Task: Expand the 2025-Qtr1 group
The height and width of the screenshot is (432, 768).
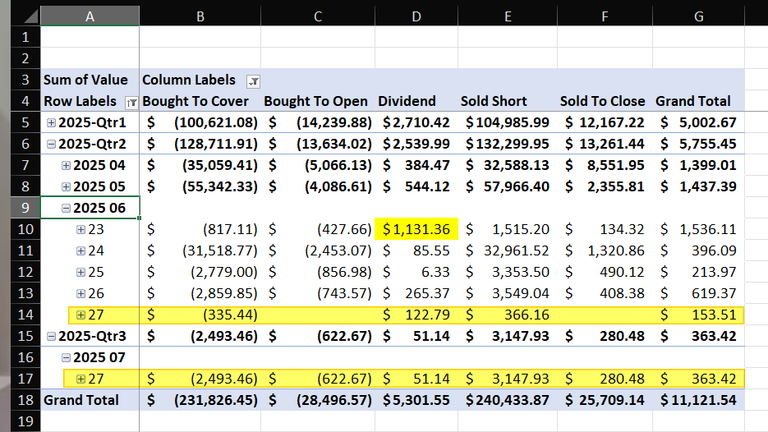Action: [x=51, y=123]
